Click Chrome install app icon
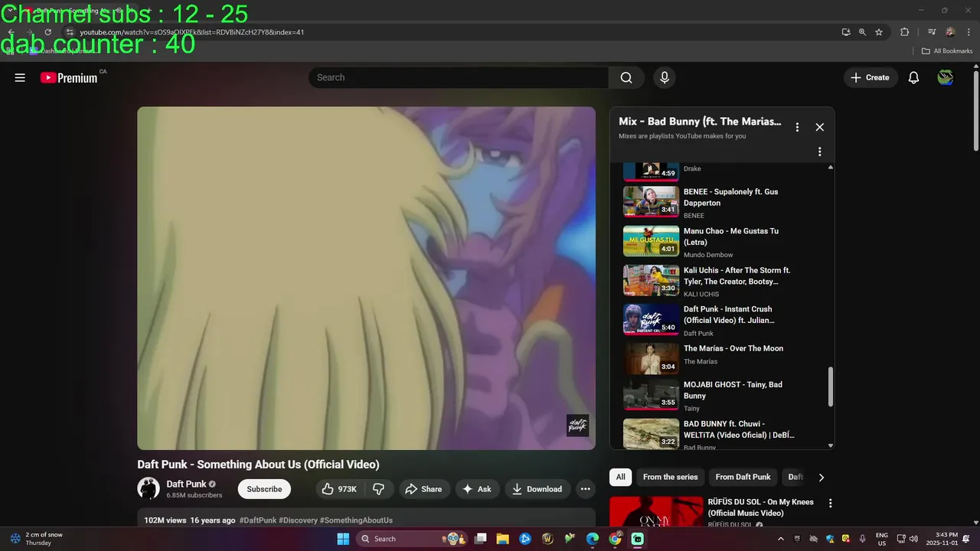 pyautogui.click(x=845, y=32)
